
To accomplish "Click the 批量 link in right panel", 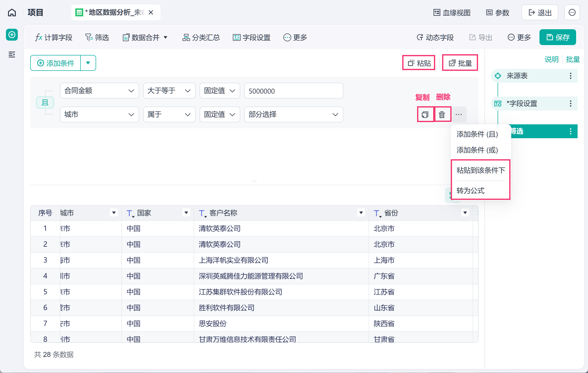I will (x=573, y=59).
